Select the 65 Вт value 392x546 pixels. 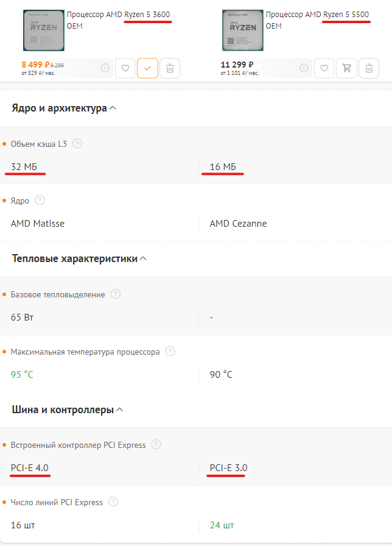pyautogui.click(x=22, y=317)
